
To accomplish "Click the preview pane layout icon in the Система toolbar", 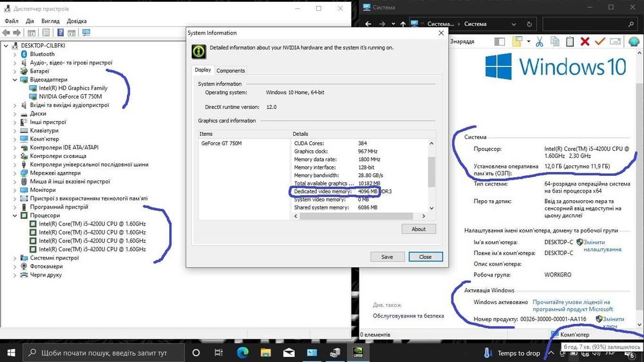I will click(x=500, y=41).
